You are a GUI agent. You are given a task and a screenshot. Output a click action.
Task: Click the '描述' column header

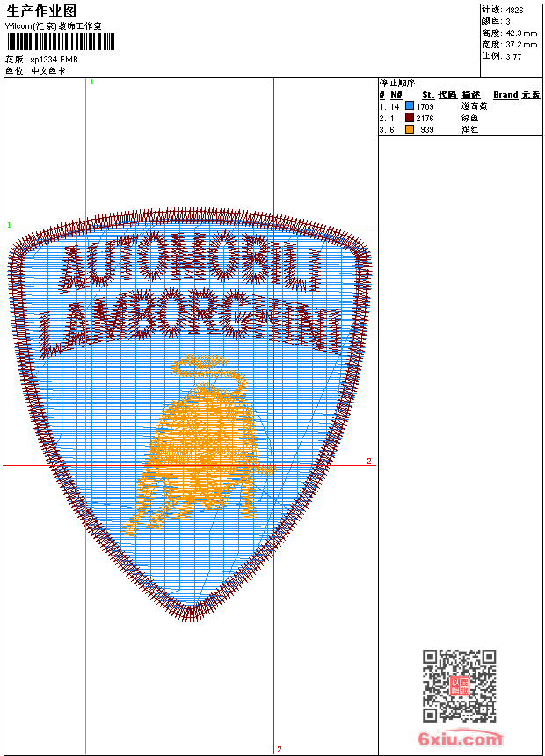[x=471, y=95]
